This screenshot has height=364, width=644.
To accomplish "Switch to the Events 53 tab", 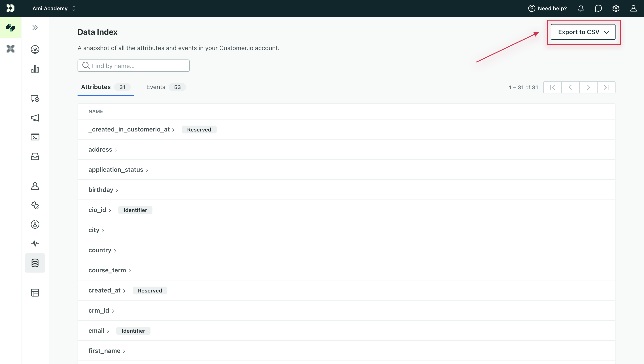I will coord(164,87).
